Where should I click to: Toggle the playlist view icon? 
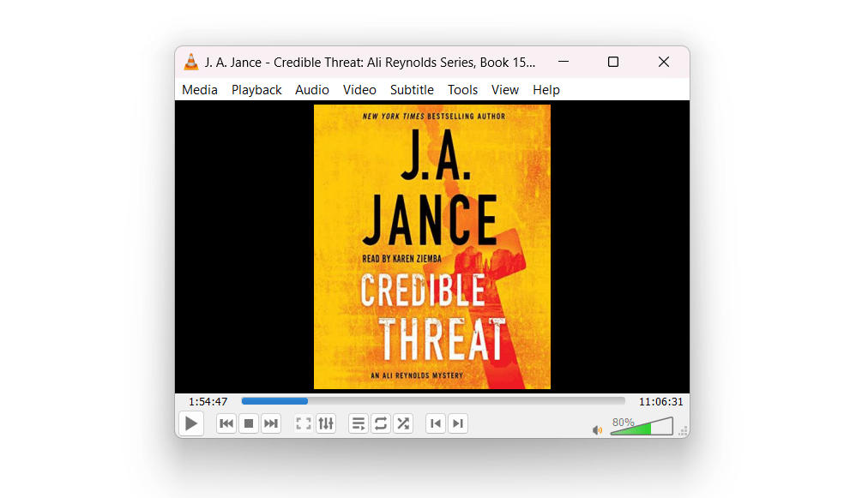pos(359,423)
